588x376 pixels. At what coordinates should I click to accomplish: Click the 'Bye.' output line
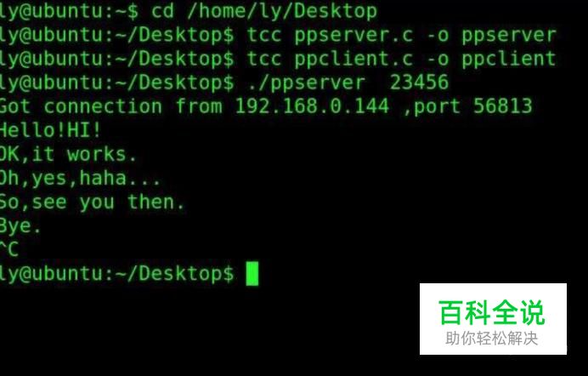pyautogui.click(x=20, y=226)
